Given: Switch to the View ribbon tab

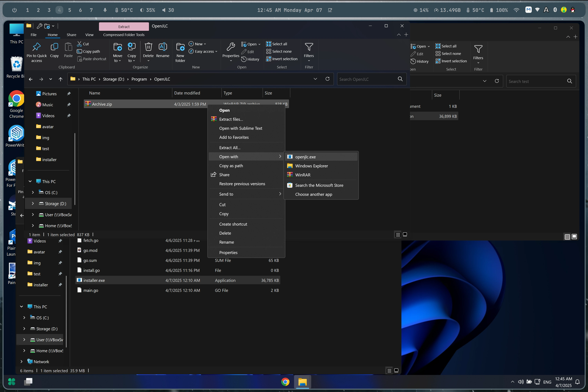Looking at the screenshot, I should (x=89, y=35).
